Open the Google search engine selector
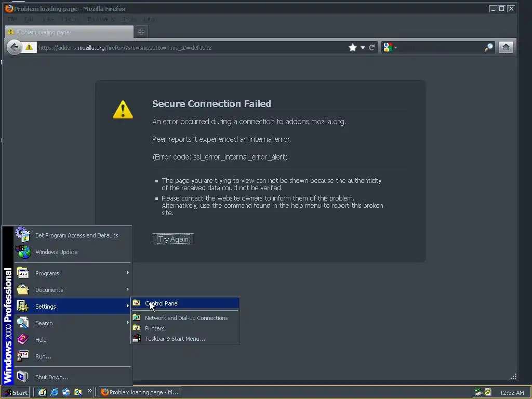 390,47
